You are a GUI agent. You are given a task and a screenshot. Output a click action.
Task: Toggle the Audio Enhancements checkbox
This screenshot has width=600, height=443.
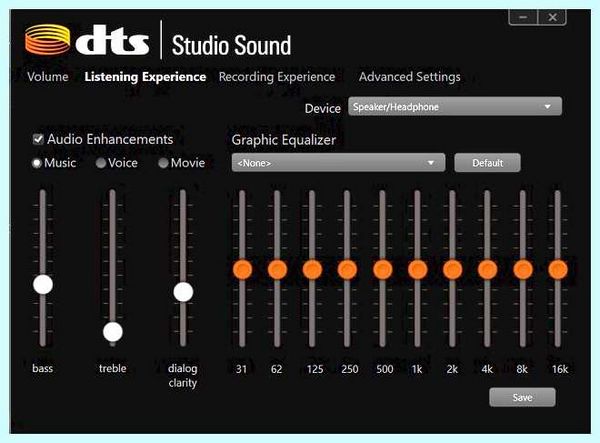point(38,139)
